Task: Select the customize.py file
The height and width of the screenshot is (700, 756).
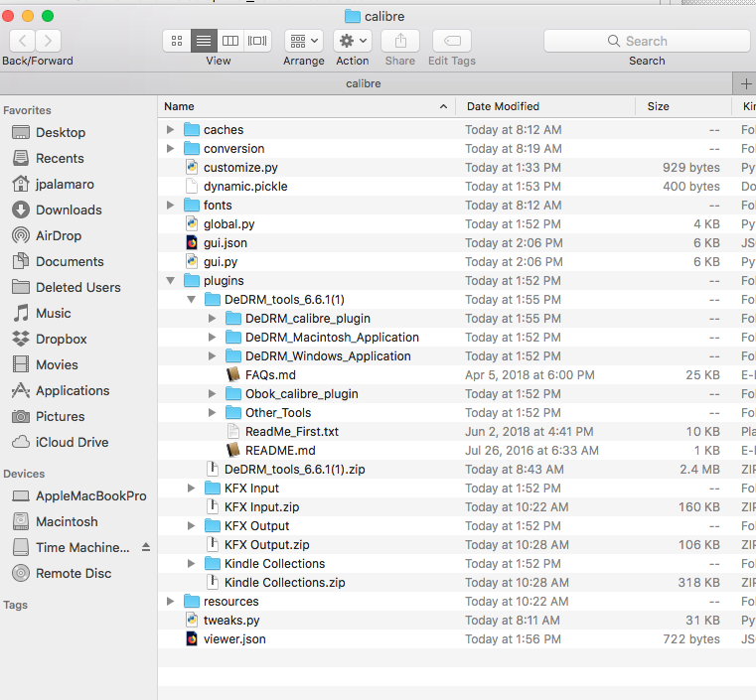Action: (x=240, y=168)
